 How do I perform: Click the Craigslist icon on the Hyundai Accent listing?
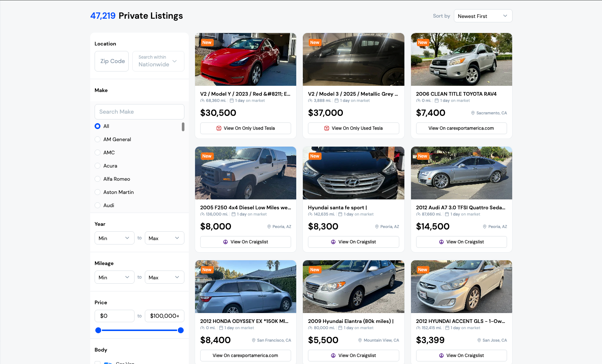(441, 356)
